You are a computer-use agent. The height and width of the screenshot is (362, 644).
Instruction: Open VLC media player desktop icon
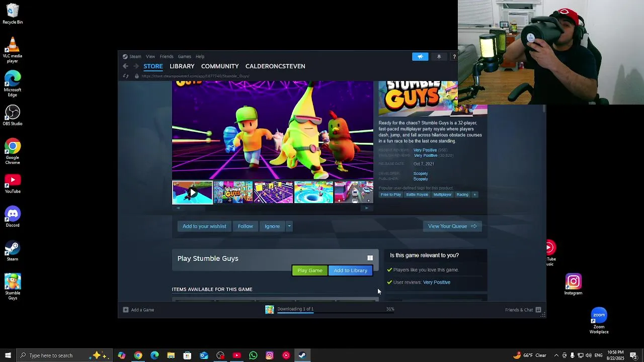pos(13,50)
